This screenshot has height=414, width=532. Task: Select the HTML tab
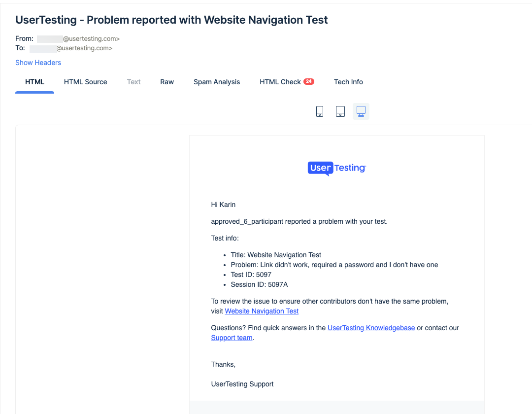point(34,82)
